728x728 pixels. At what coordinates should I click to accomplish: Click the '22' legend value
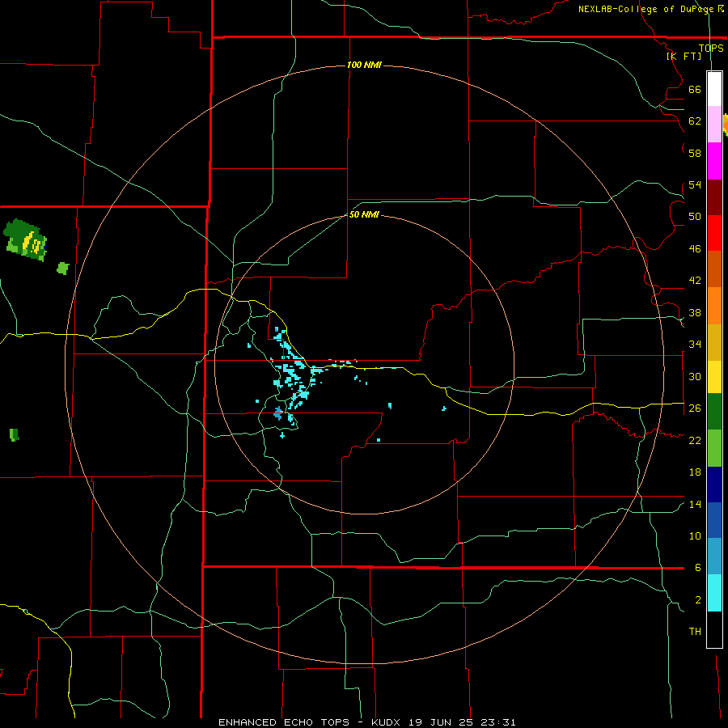tap(695, 440)
